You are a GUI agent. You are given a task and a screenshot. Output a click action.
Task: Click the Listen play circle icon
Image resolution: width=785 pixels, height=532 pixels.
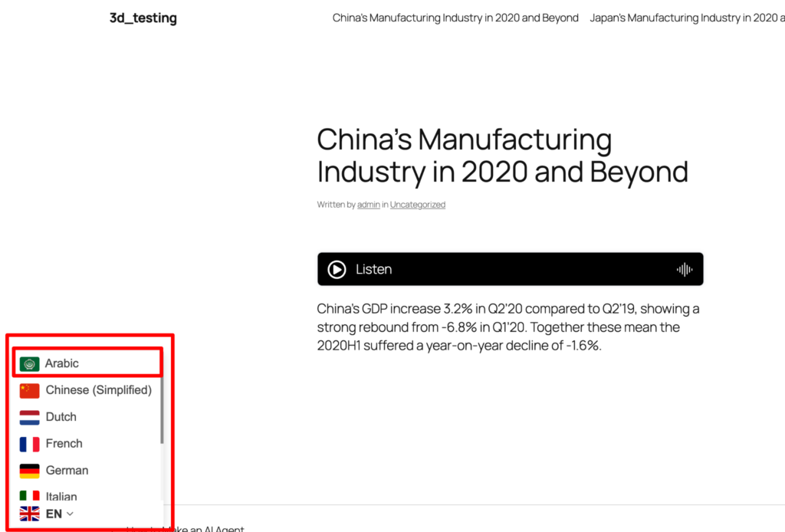pos(337,269)
